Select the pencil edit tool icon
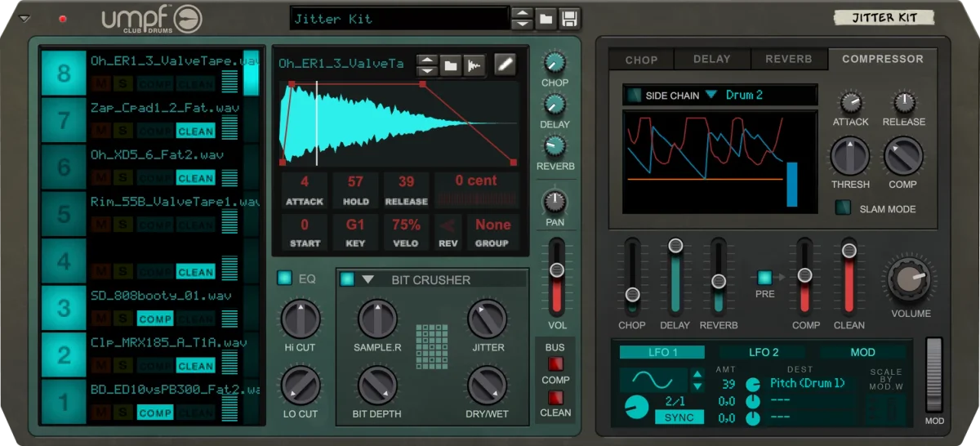Screen dimensions: 980x446 506,65
